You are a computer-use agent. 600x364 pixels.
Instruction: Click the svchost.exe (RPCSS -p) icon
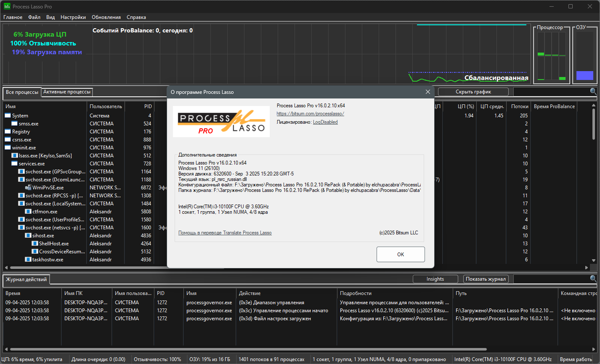coord(21,196)
